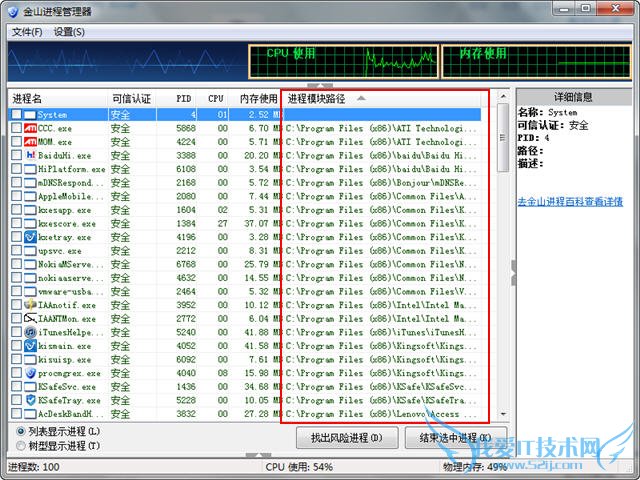Click the 详细信息 panel header
640x480 pixels.
tap(573, 97)
